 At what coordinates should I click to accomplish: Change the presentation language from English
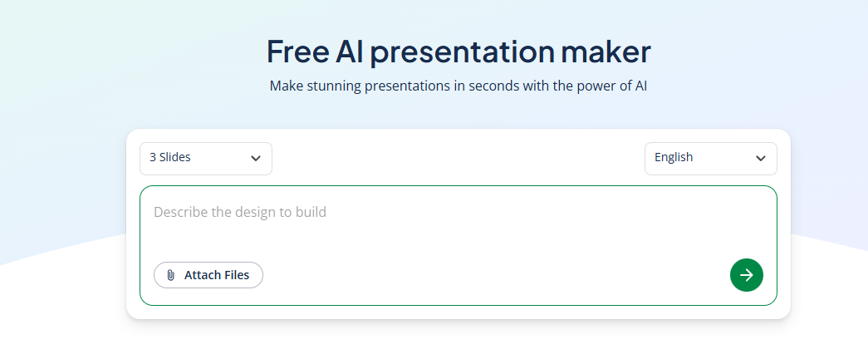tap(711, 159)
